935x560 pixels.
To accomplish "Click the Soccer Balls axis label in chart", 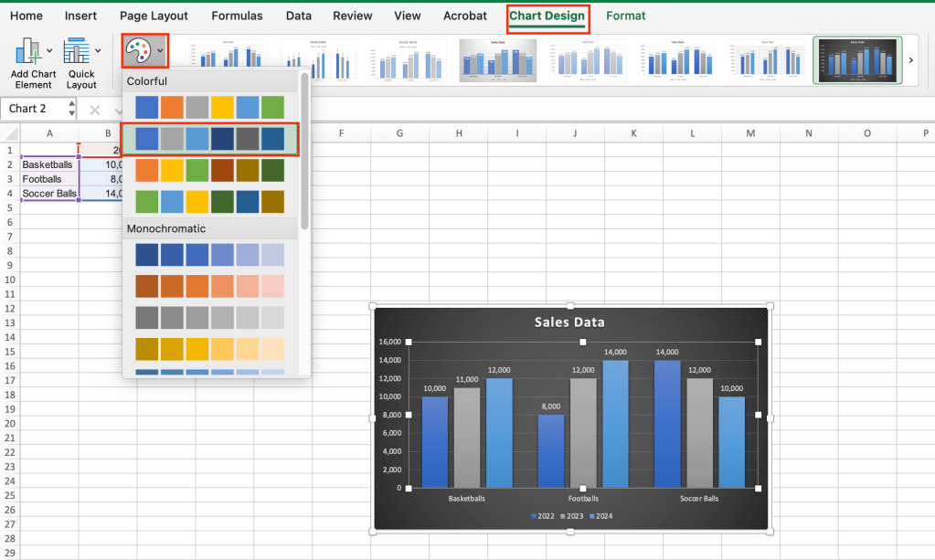I will click(699, 499).
